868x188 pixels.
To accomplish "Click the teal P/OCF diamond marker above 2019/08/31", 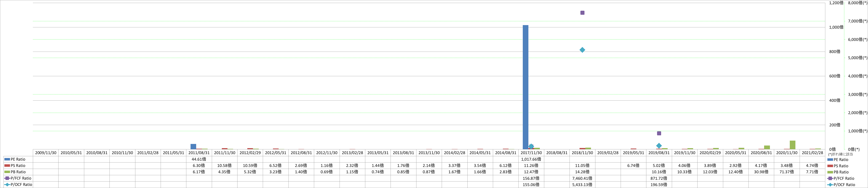I will pos(659,146).
